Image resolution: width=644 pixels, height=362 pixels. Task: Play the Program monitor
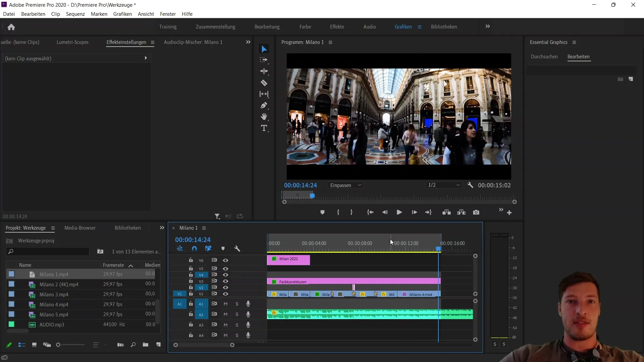tap(399, 212)
